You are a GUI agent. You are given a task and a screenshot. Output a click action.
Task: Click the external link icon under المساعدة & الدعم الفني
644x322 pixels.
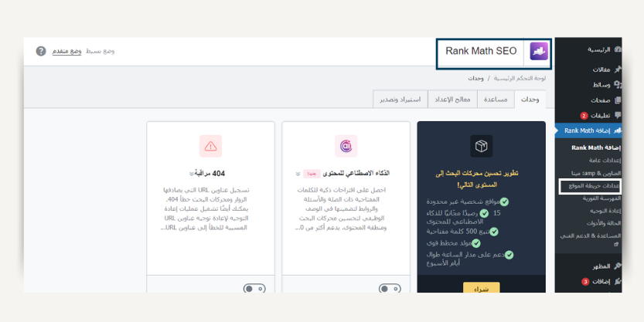pyautogui.click(x=615, y=245)
